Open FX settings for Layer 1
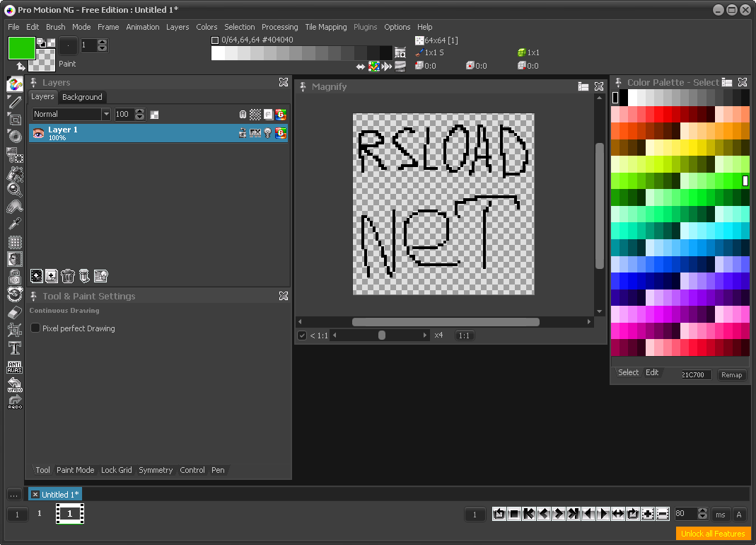This screenshot has width=756, height=545. pyautogui.click(x=255, y=132)
